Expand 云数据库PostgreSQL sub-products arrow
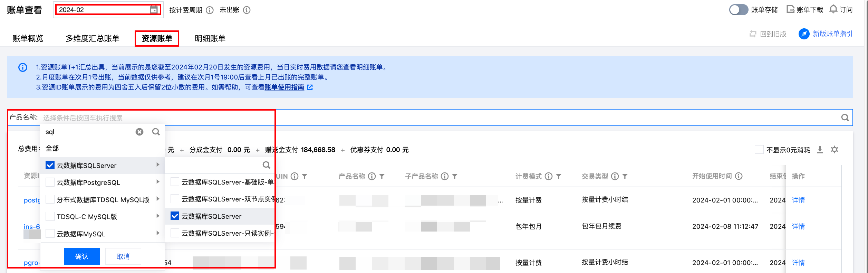The height and width of the screenshot is (273, 868). point(158,182)
